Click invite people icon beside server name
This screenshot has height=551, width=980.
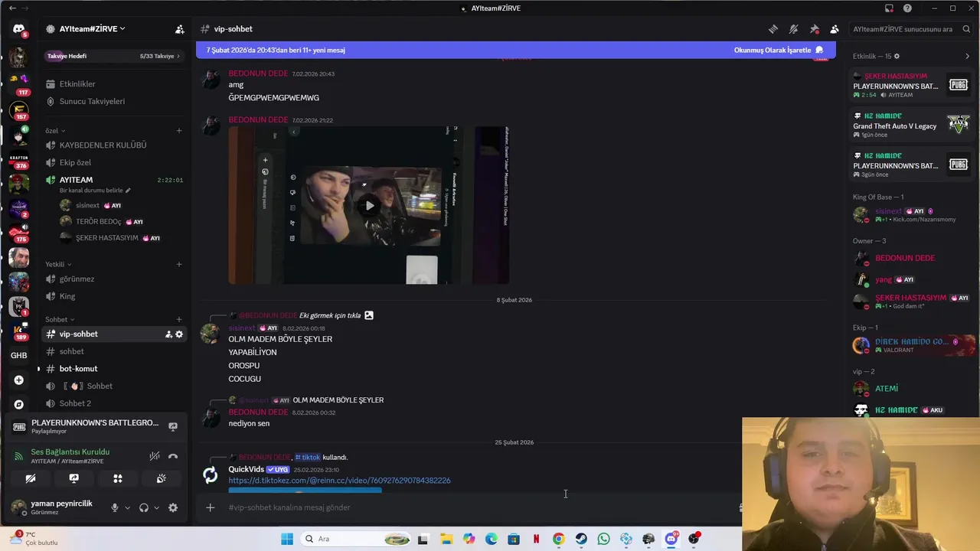pyautogui.click(x=179, y=29)
